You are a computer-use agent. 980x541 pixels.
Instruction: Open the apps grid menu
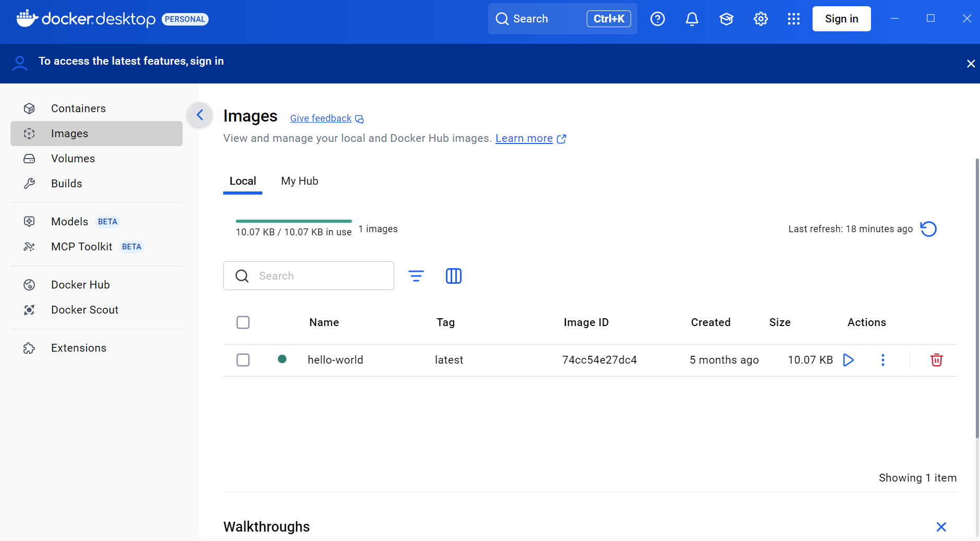[x=794, y=19]
